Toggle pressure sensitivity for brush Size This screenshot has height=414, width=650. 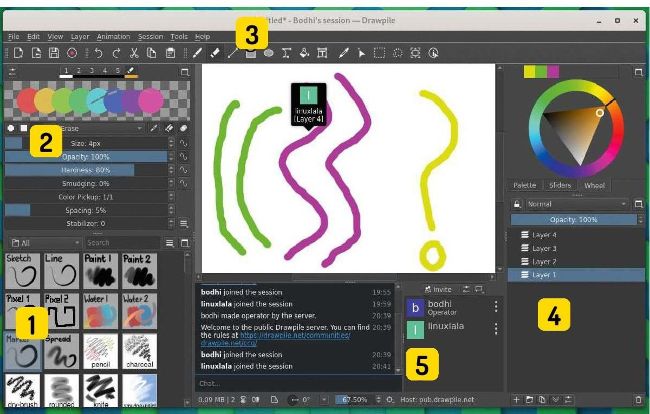(184, 143)
